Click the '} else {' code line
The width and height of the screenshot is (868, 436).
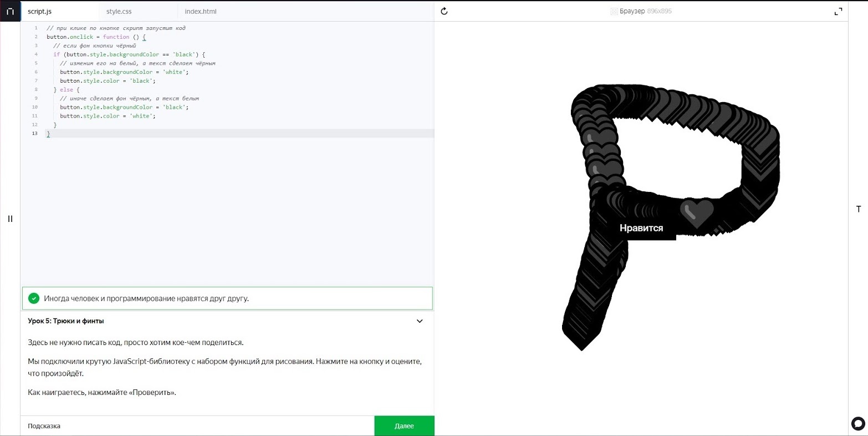(x=67, y=90)
